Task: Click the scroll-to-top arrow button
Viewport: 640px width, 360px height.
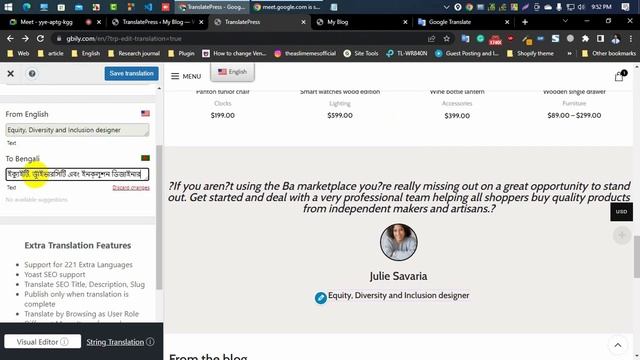Action: coord(618,345)
